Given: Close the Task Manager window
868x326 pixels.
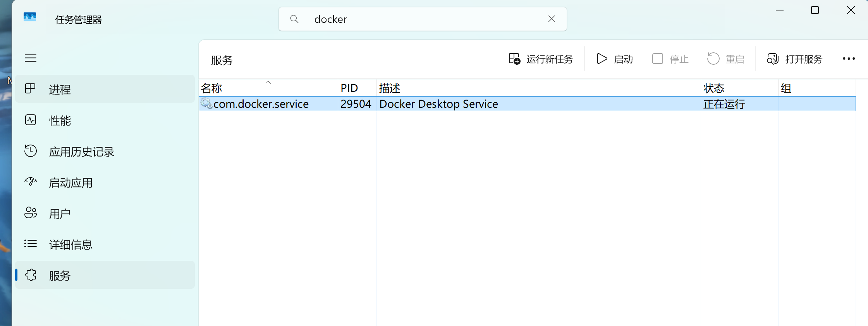Looking at the screenshot, I should (851, 10).
